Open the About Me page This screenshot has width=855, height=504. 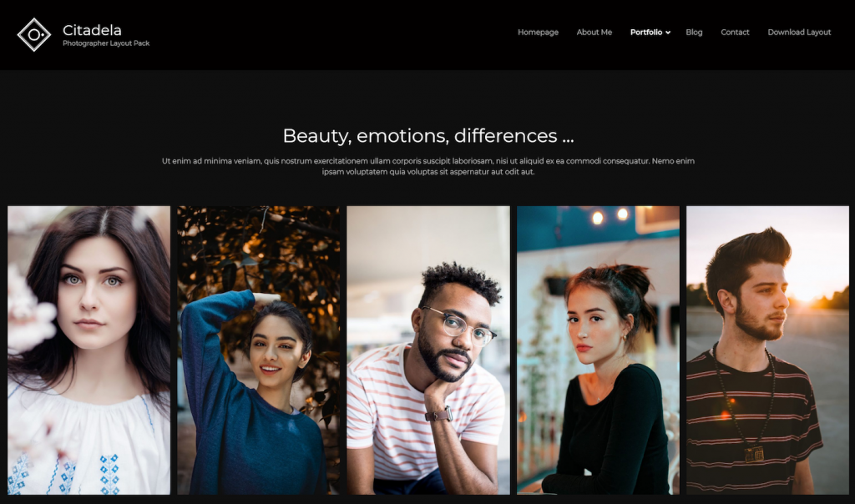coord(594,33)
